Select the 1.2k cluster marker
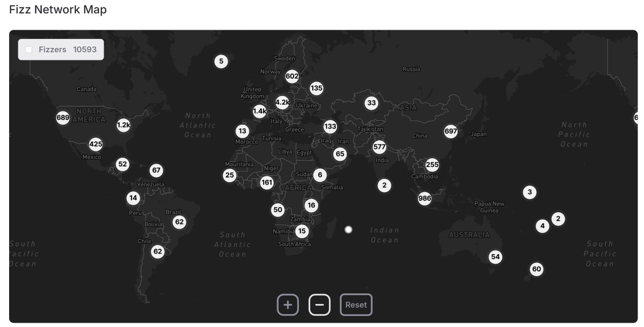Viewport: 644px width, 327px height. click(x=123, y=125)
